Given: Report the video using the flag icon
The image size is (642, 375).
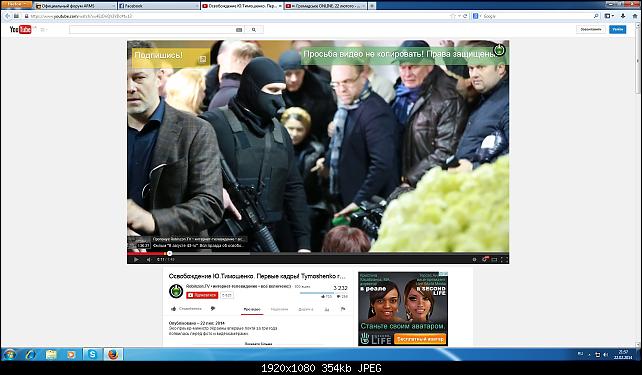Looking at the screenshot, I should point(343,309).
